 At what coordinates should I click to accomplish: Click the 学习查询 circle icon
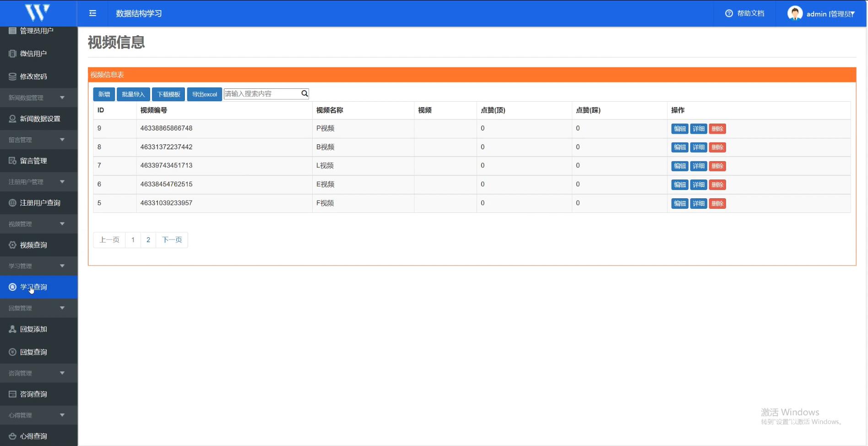tap(12, 287)
